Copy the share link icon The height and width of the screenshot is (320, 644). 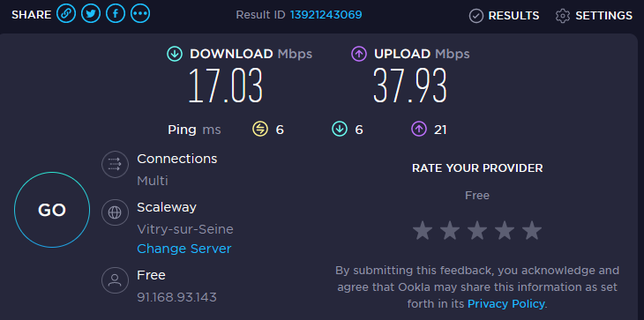pyautogui.click(x=66, y=14)
